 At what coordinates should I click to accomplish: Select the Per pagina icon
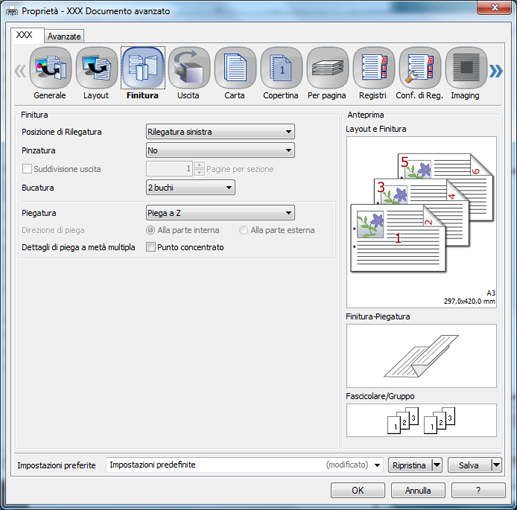click(x=327, y=68)
